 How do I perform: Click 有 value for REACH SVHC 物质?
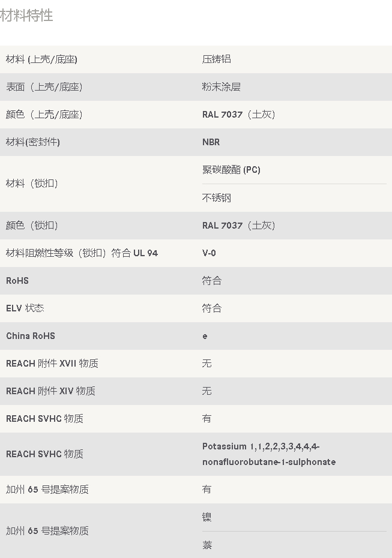207,419
